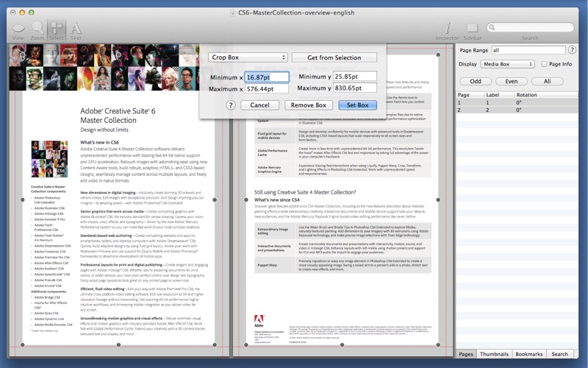Edit the Minimum y field
This screenshot has width=588, height=368.
355,77
